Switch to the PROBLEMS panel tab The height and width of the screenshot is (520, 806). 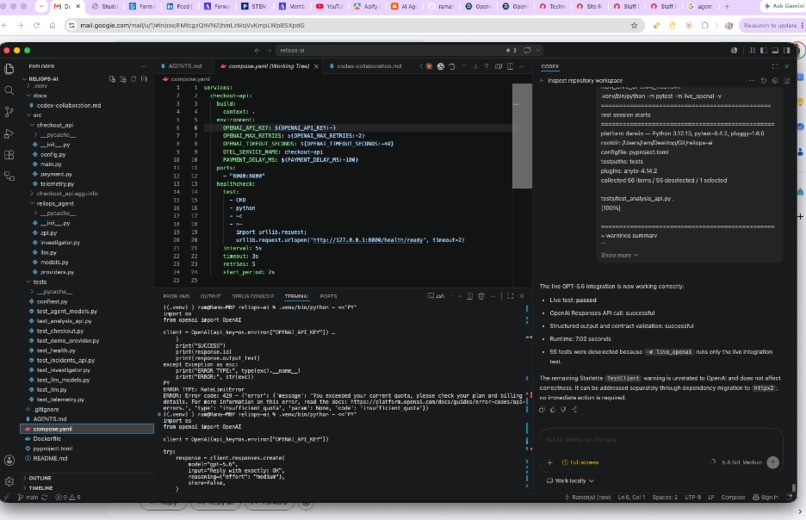[x=176, y=296]
